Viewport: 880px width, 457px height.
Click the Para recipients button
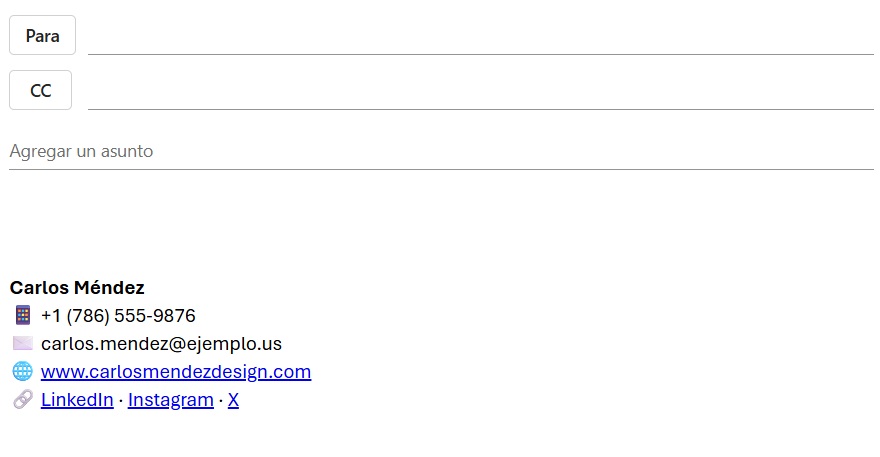tap(42, 36)
